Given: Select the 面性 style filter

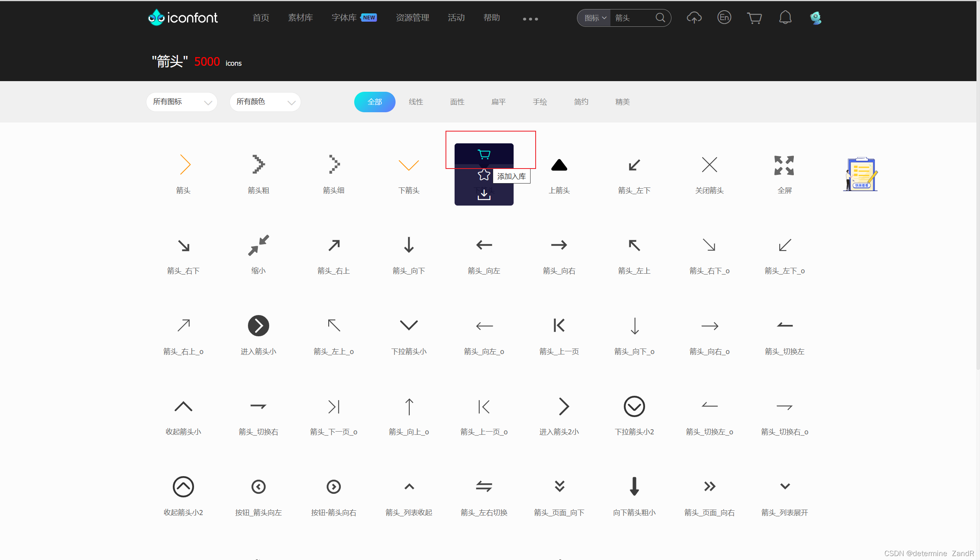Looking at the screenshot, I should [x=457, y=102].
